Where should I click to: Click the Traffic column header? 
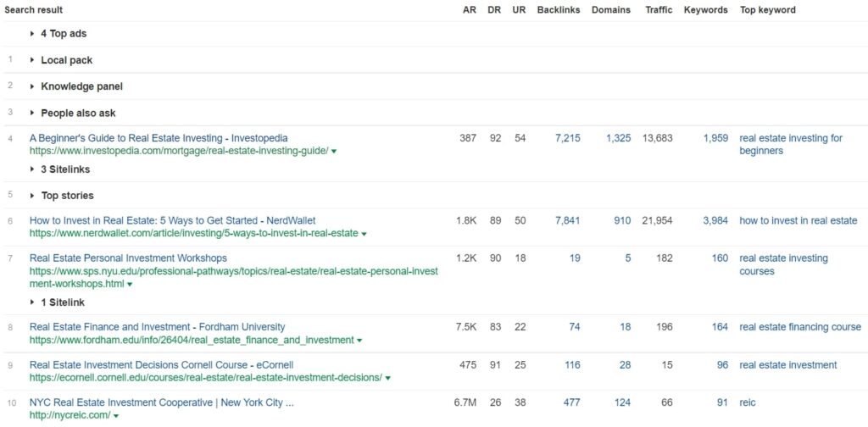[659, 10]
